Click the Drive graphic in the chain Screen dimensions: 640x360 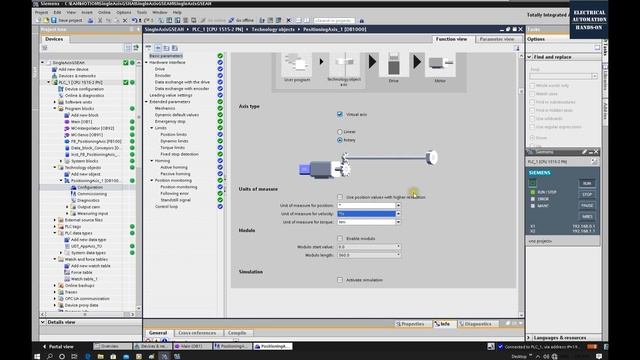(x=393, y=64)
